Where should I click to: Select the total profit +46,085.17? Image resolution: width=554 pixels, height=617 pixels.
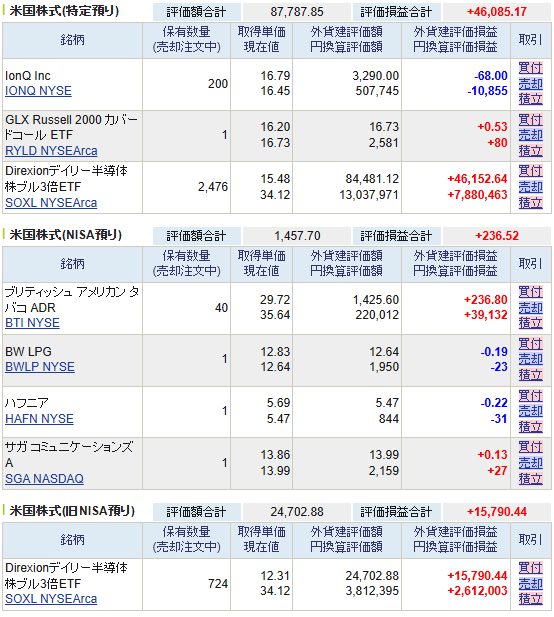click(497, 12)
